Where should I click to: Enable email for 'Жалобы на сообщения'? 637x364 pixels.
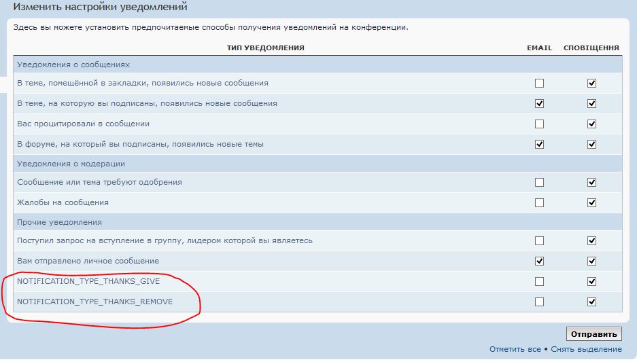[539, 203]
